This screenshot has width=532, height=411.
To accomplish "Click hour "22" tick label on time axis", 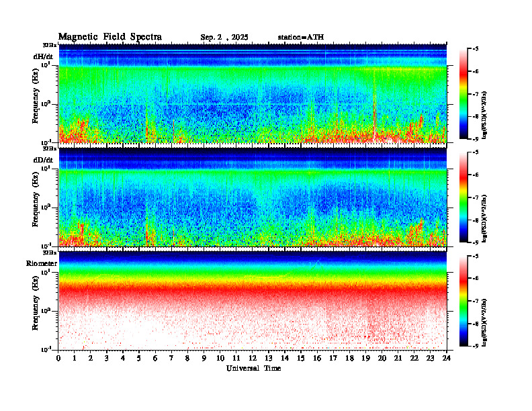I will point(414,358).
